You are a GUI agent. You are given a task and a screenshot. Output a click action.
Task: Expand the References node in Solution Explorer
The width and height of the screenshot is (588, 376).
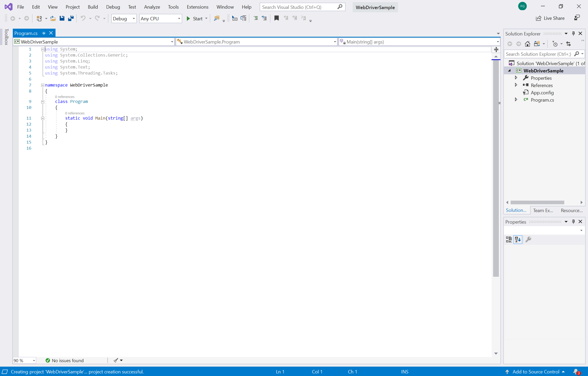[x=517, y=85]
